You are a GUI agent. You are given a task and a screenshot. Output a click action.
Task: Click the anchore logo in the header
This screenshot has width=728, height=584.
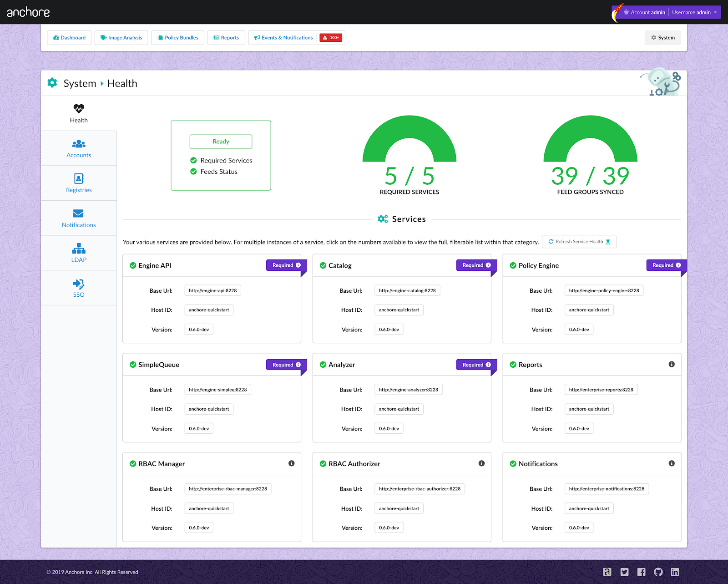27,12
